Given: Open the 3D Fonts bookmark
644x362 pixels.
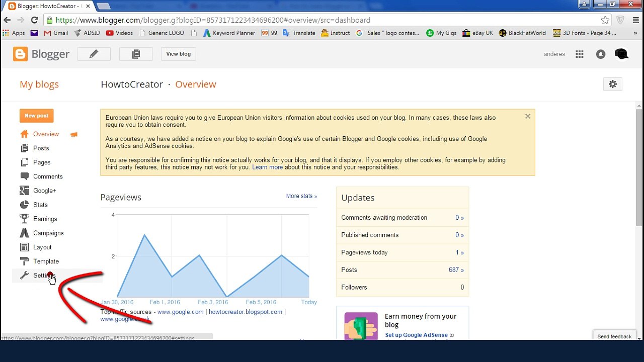Looking at the screenshot, I should [585, 33].
